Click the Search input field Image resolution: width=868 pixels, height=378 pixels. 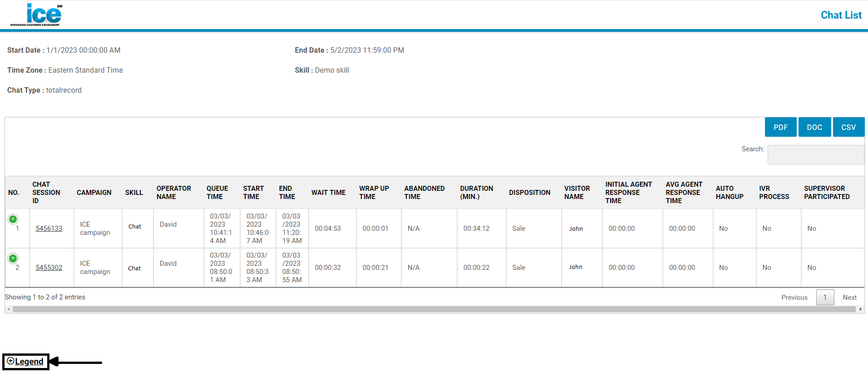point(815,155)
